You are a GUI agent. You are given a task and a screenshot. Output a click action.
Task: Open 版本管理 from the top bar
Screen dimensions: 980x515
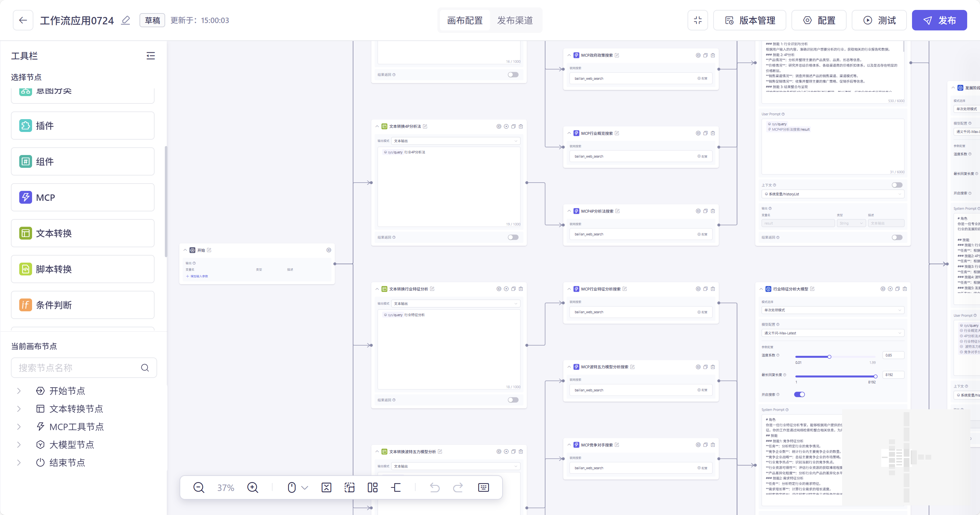tap(749, 20)
